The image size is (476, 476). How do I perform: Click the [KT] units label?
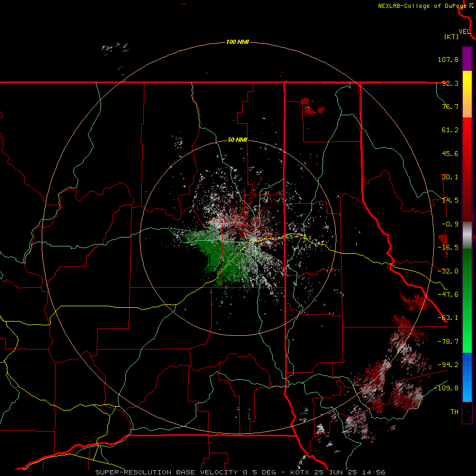(452, 36)
